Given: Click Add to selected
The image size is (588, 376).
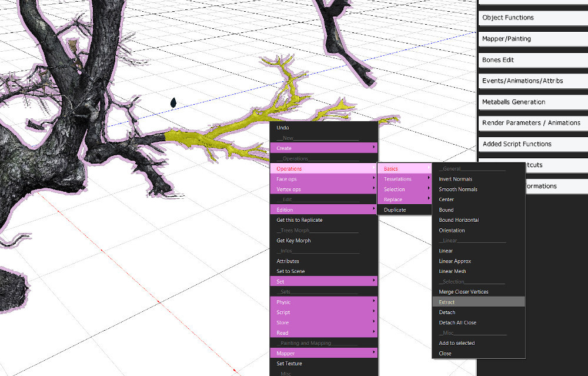Looking at the screenshot, I should tap(479, 343).
